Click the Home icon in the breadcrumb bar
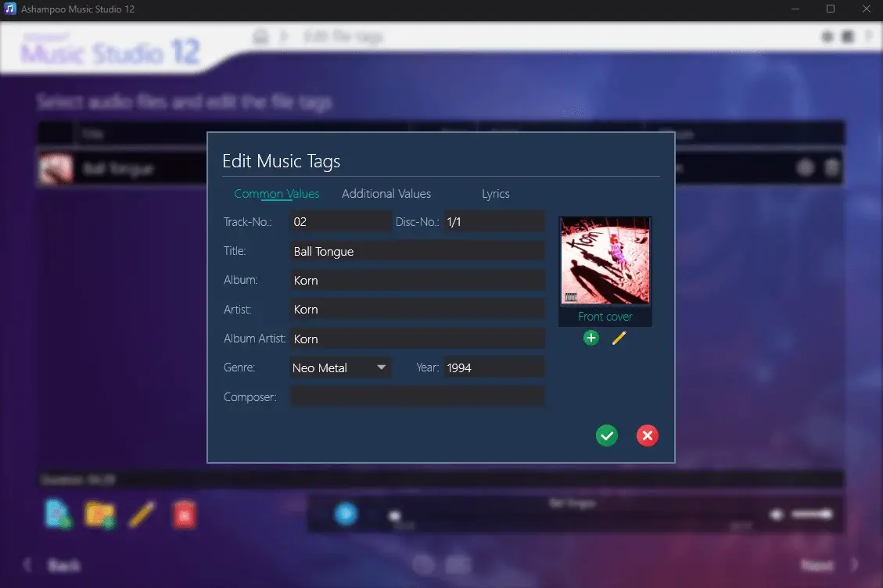Screen dimensions: 883x588 tap(261, 36)
